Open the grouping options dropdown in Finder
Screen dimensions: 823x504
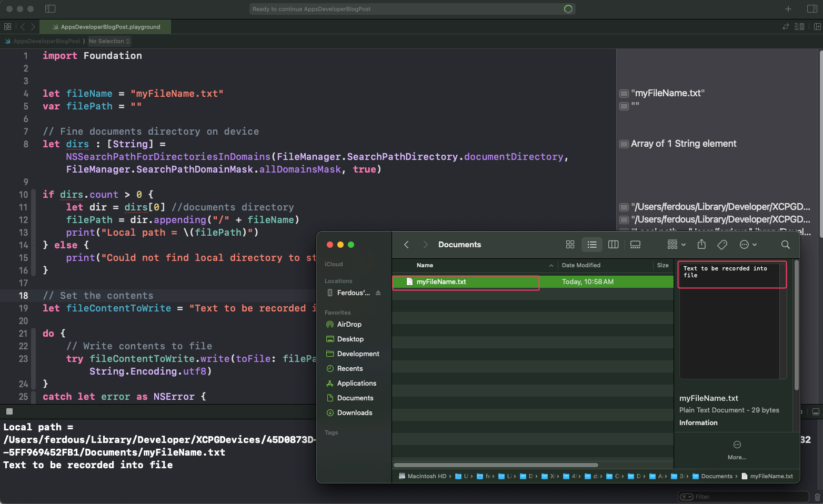point(674,245)
